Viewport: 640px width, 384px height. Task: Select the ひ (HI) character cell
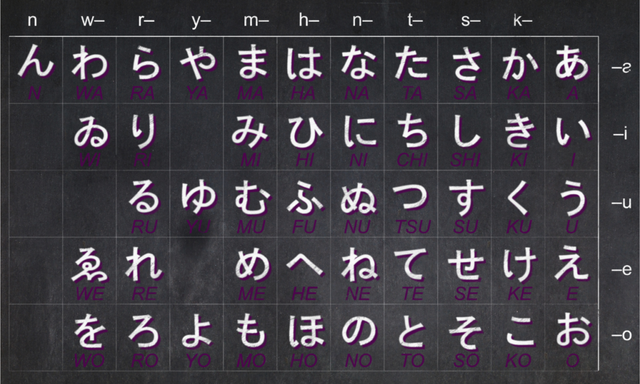pos(304,137)
